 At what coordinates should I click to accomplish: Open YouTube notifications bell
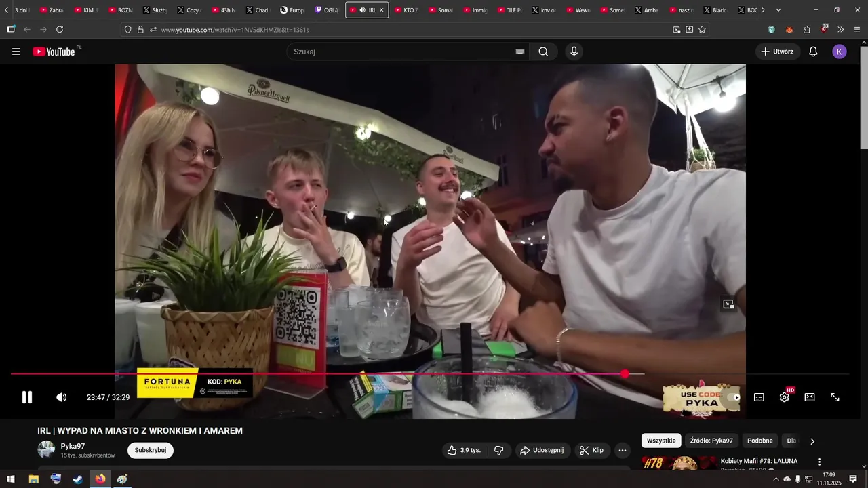click(x=813, y=52)
